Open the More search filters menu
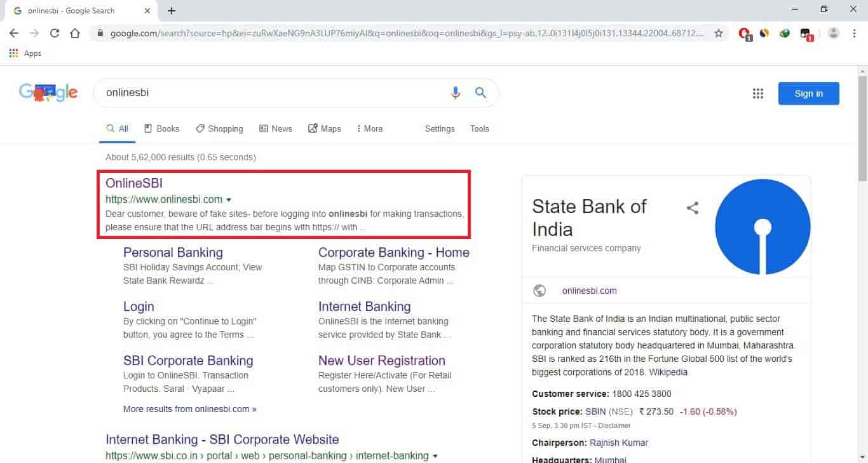Image resolution: width=868 pixels, height=463 pixels. coord(370,128)
